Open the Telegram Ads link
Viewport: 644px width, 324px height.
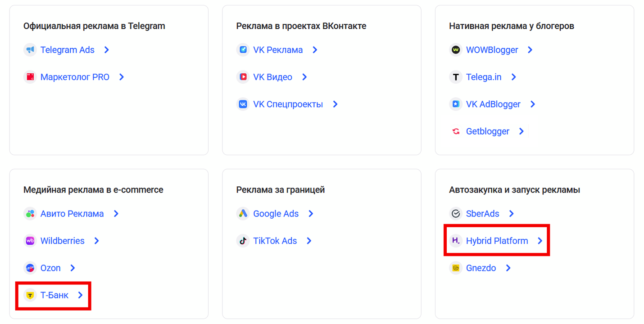pos(68,50)
